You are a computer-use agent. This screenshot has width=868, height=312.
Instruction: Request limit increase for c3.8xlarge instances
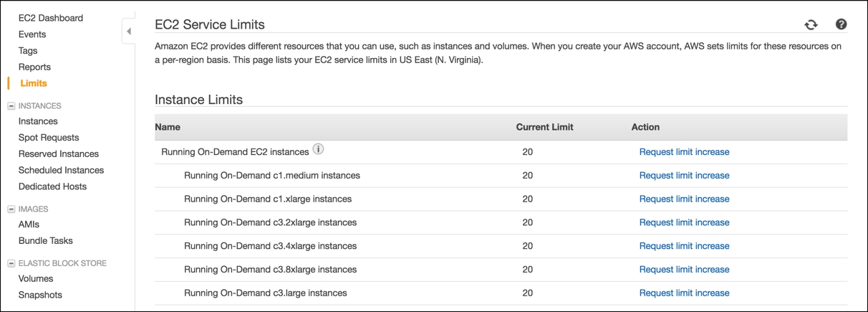coord(684,270)
